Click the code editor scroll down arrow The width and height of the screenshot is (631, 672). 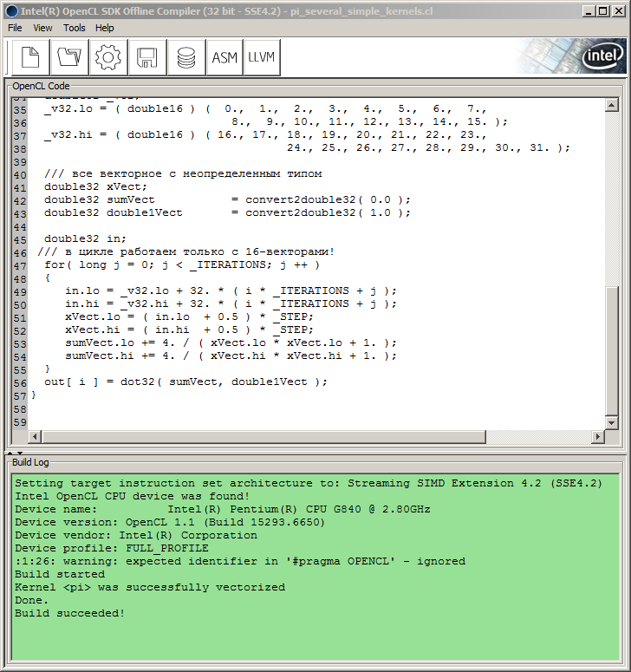tap(611, 422)
